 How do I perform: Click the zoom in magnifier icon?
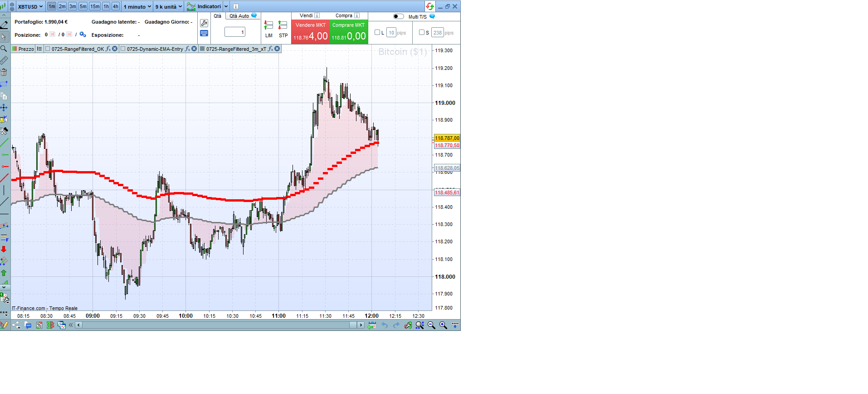(443, 325)
